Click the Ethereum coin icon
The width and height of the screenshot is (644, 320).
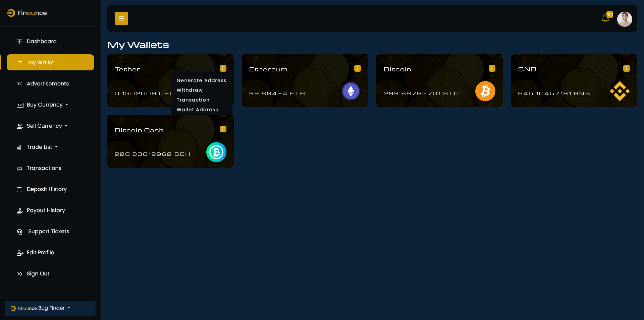click(351, 91)
